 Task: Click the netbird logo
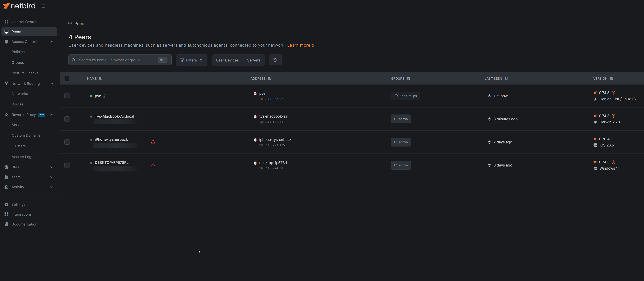click(x=19, y=6)
